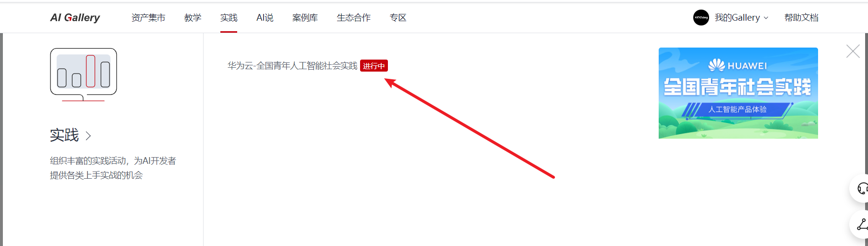Open the 教学 menu item

coord(193,18)
